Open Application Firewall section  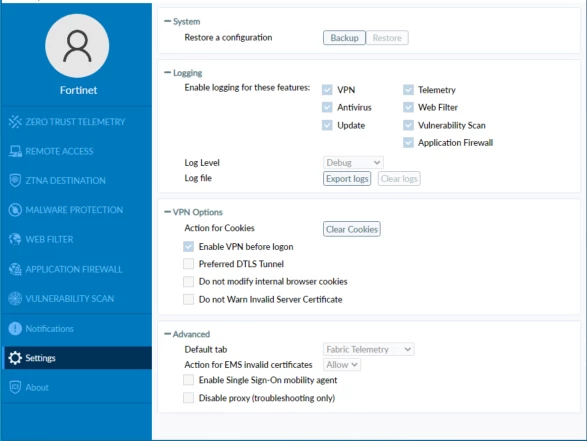74,269
